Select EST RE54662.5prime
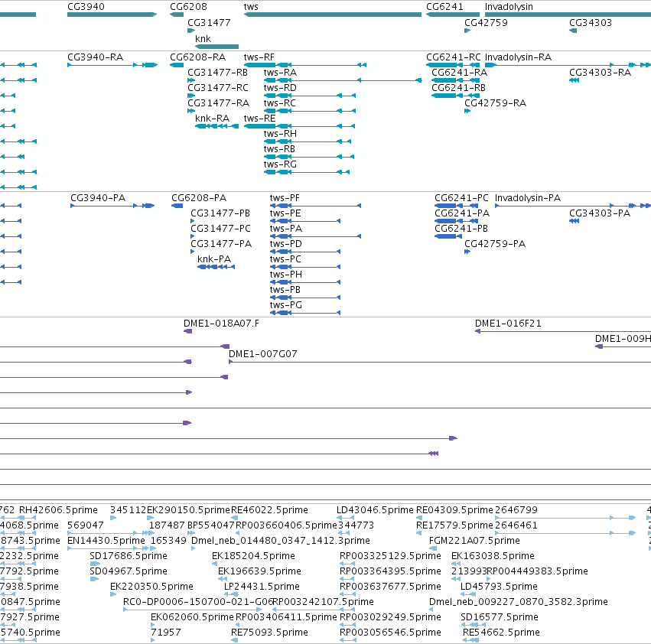This screenshot has height=644, width=651. pyautogui.click(x=501, y=633)
